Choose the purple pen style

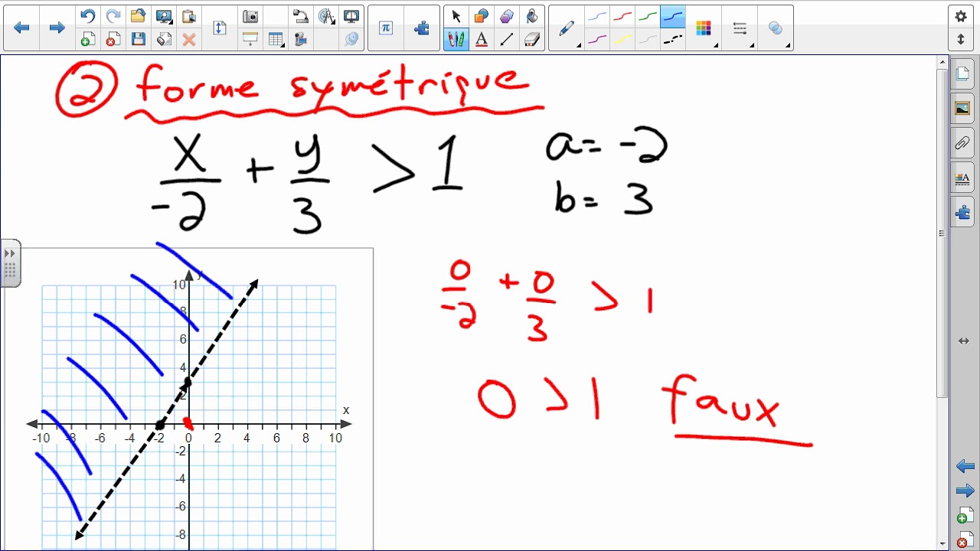click(597, 40)
